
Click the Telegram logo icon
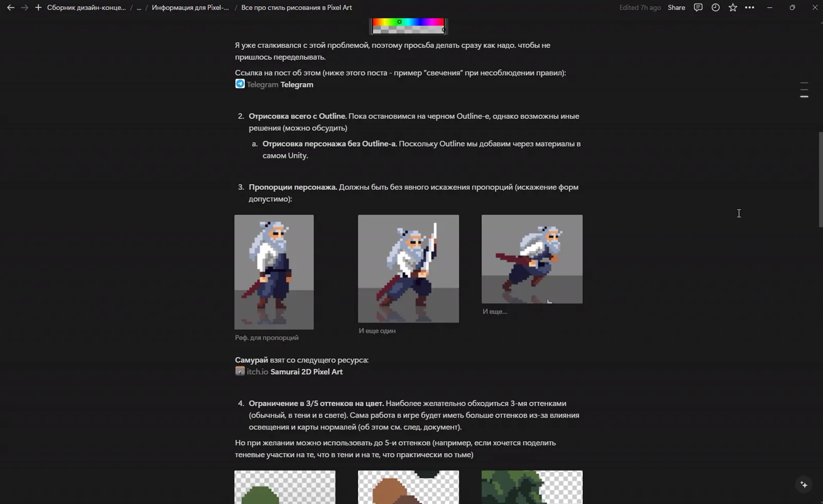240,84
